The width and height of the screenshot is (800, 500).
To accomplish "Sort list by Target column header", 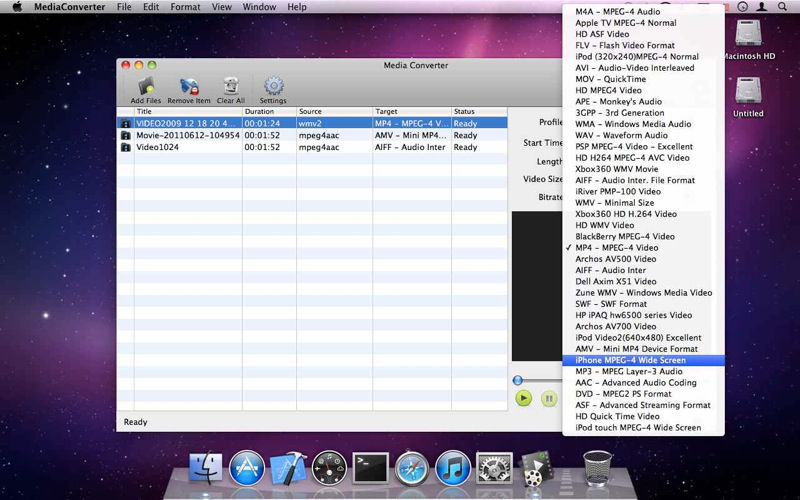I will point(412,111).
